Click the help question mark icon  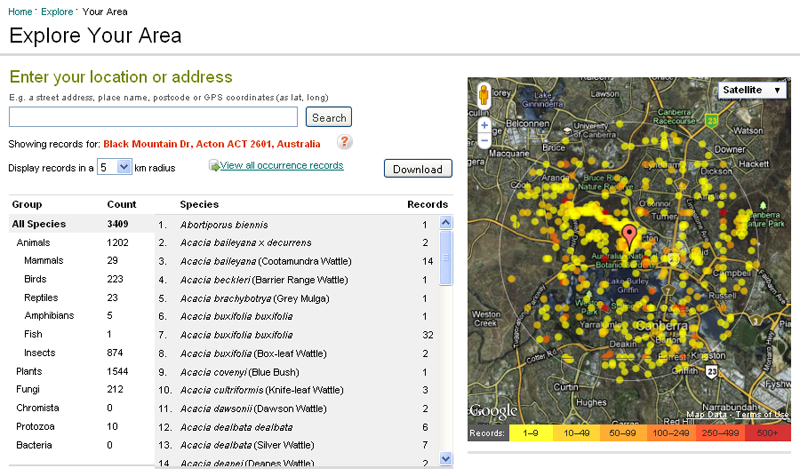point(344,143)
